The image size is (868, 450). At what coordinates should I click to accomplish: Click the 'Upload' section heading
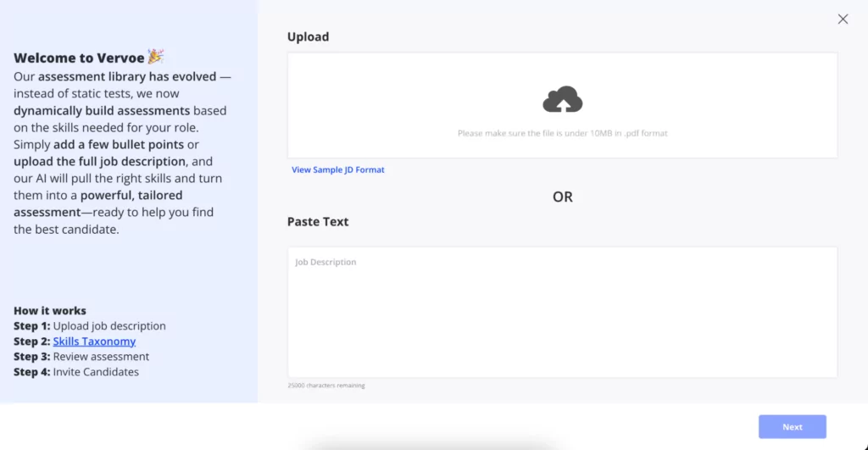[x=308, y=36]
